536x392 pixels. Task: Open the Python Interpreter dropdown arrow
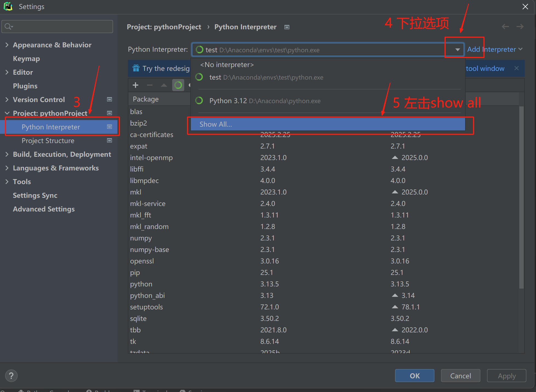pos(457,50)
